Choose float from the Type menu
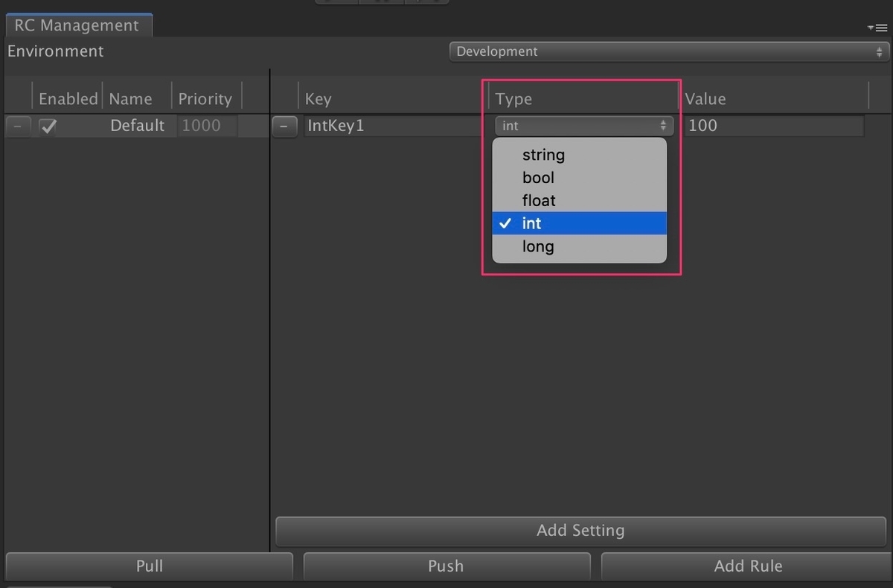 click(579, 201)
